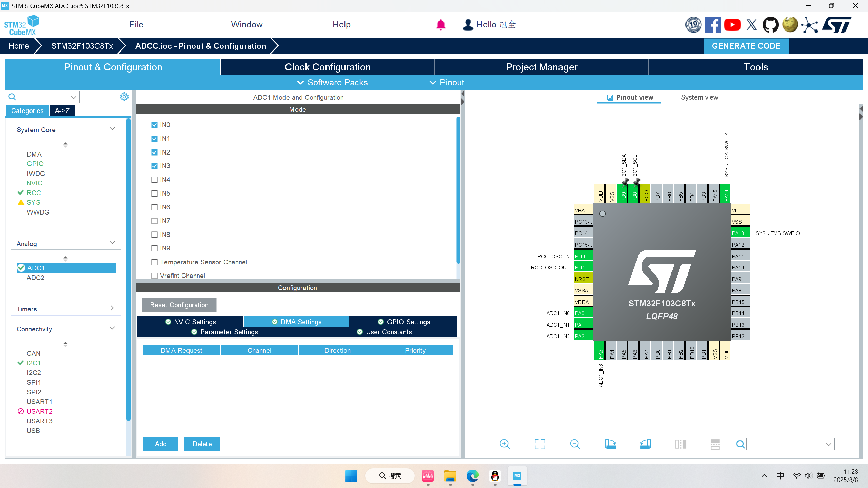
Task: Click the notification bell icon
Action: (x=440, y=24)
